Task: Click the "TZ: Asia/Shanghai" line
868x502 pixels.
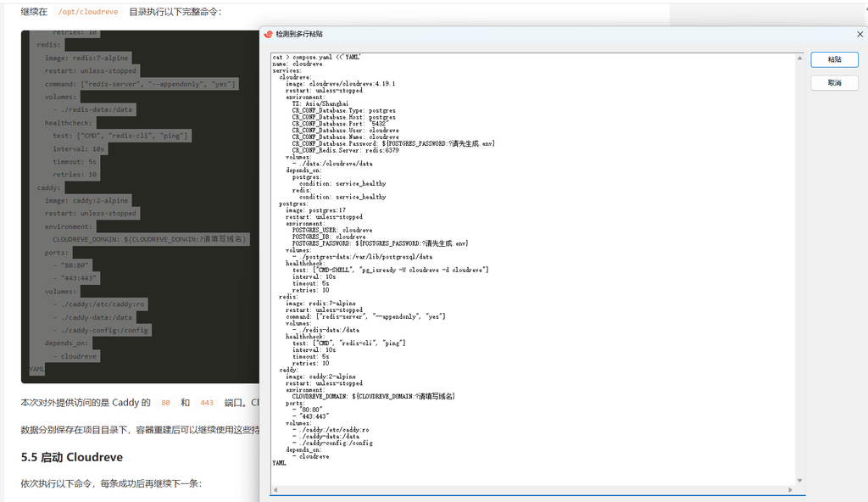Action: (320, 103)
